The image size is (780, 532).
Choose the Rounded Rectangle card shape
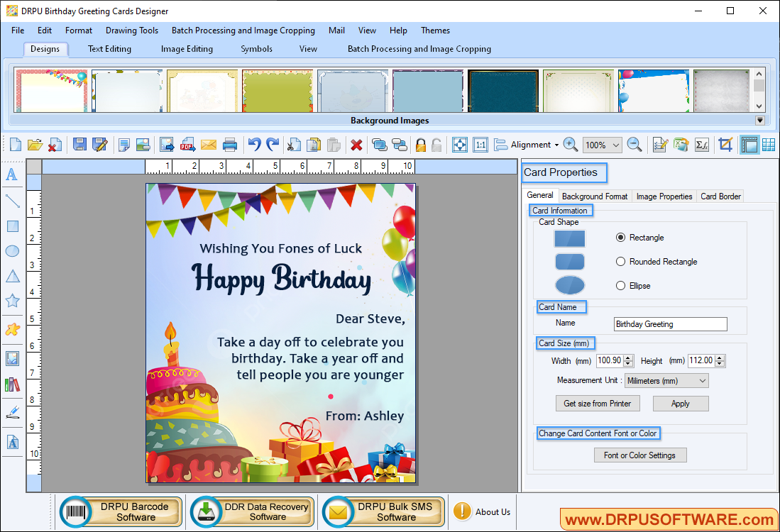coord(621,261)
